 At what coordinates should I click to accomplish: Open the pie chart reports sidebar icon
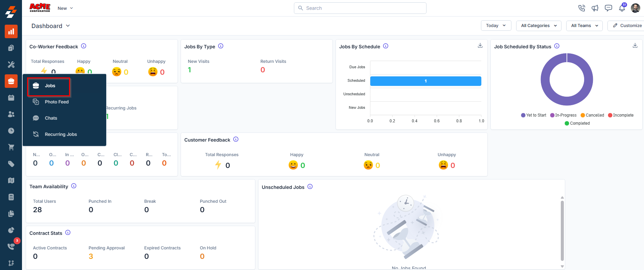point(11,230)
